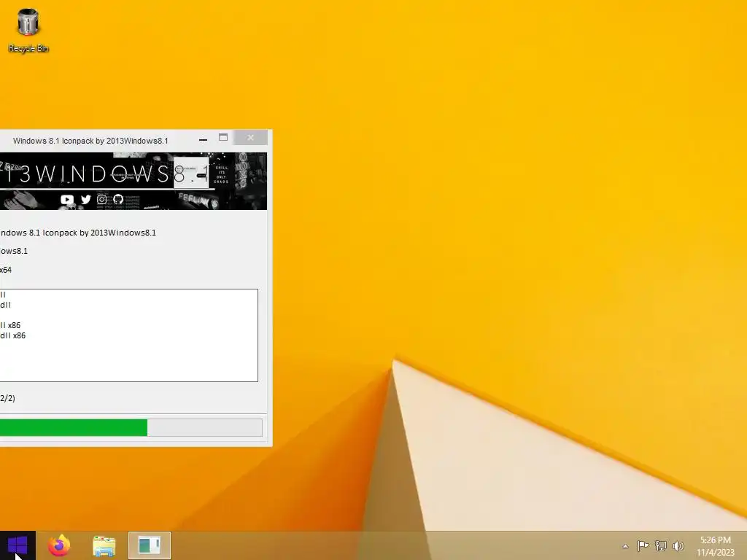Image resolution: width=747 pixels, height=560 pixels.
Task: Click the GitHub icon in the banner
Action: coord(118,200)
